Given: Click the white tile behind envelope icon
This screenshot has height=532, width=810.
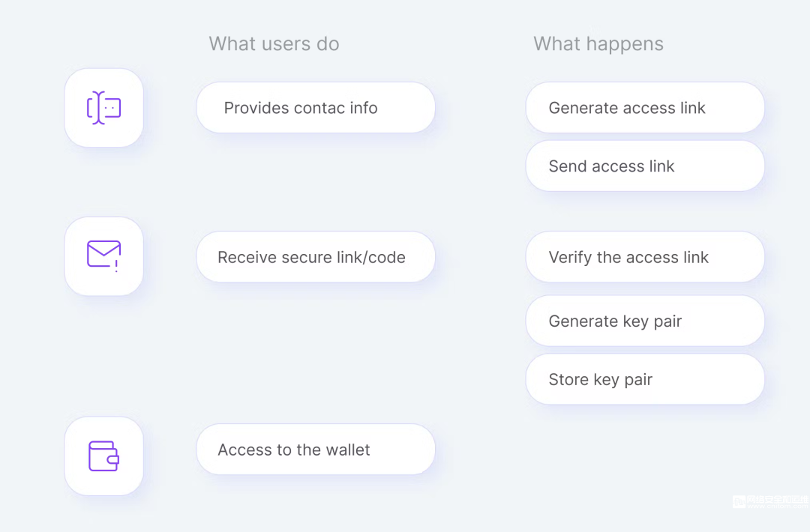Looking at the screenshot, I should click(x=103, y=256).
